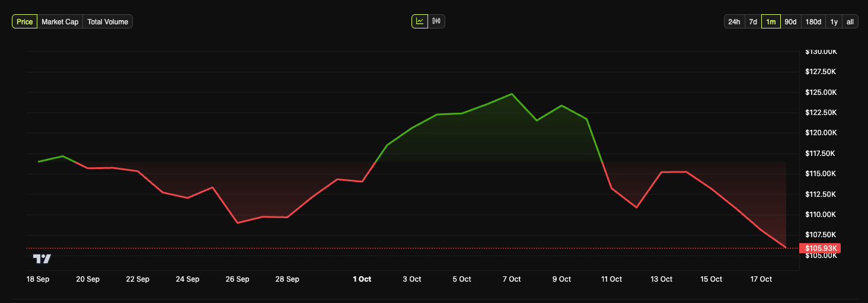
Task: Set time range to 7d
Action: click(753, 22)
